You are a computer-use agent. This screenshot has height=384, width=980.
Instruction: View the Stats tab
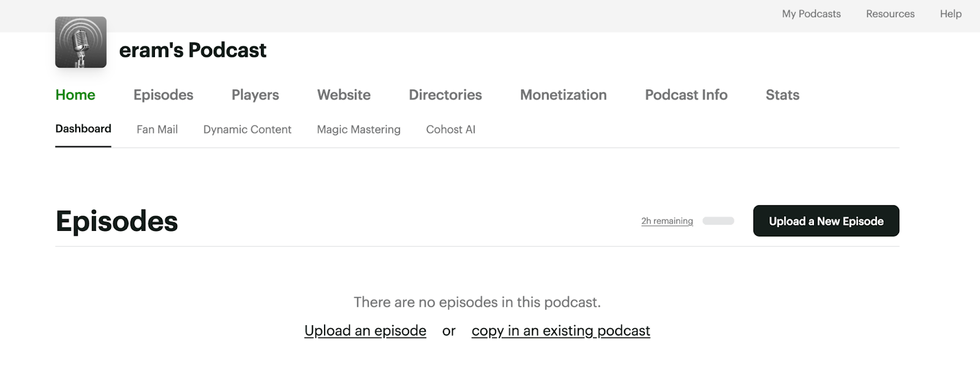(x=782, y=95)
